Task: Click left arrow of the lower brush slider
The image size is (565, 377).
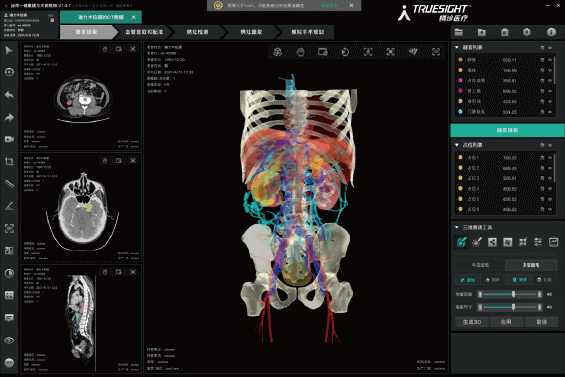Action: point(480,307)
